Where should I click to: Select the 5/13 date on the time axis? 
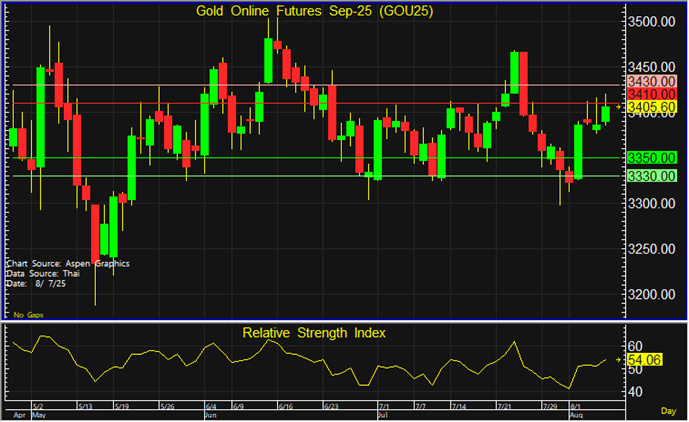coord(84,406)
